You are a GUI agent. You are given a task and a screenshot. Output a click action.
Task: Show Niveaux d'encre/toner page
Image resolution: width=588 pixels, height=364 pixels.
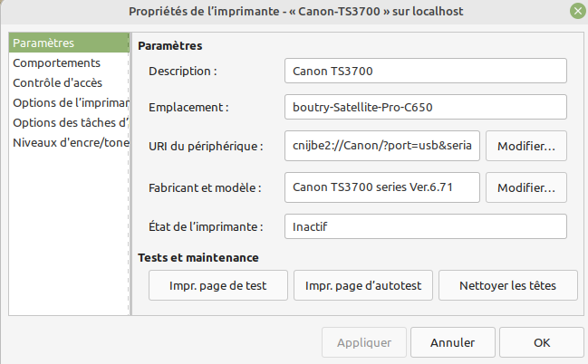71,142
